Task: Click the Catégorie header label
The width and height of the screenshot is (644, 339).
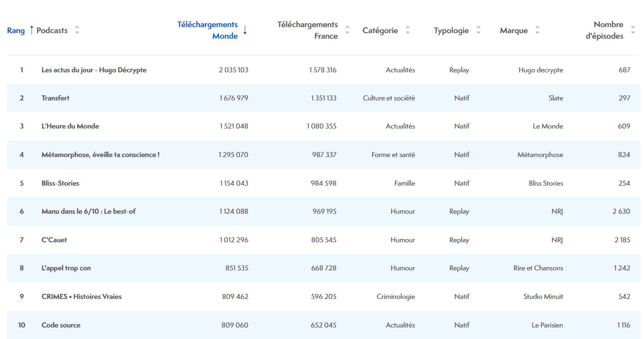Action: [380, 31]
